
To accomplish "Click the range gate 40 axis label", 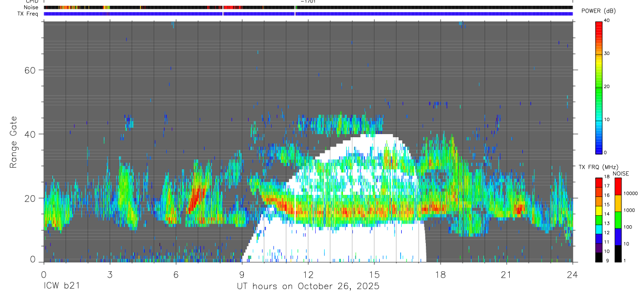I will tap(29, 134).
